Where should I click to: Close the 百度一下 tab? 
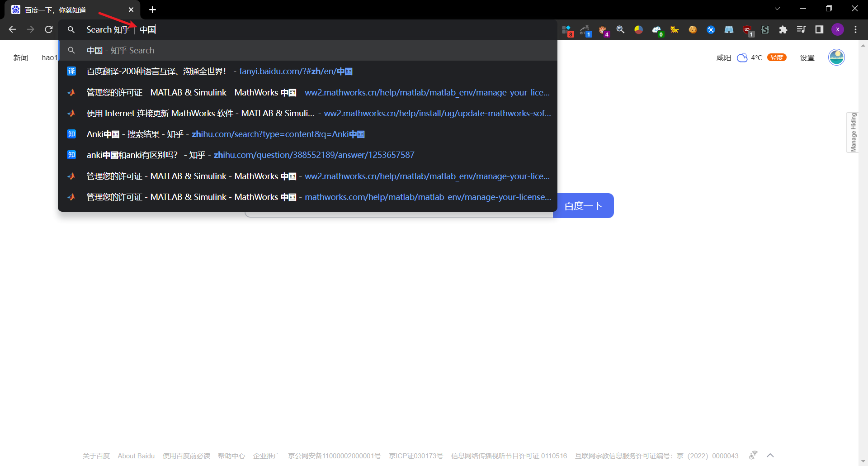(131, 10)
